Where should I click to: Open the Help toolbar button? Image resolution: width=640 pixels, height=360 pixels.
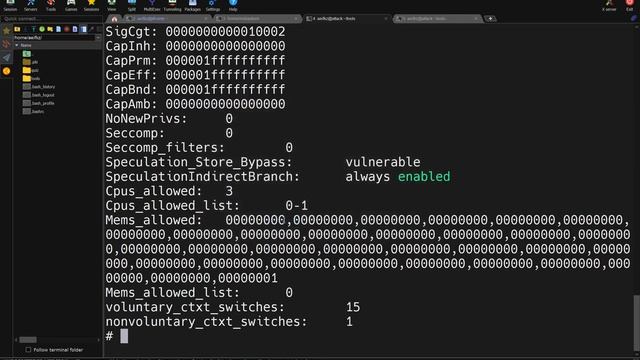pos(233,6)
